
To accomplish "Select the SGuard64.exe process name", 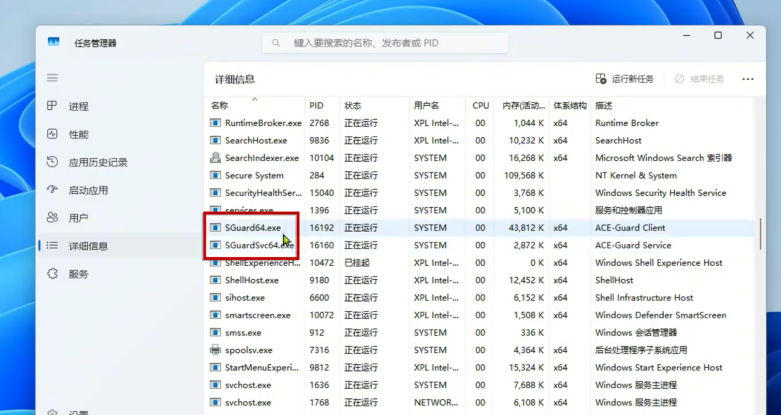I will [x=253, y=228].
